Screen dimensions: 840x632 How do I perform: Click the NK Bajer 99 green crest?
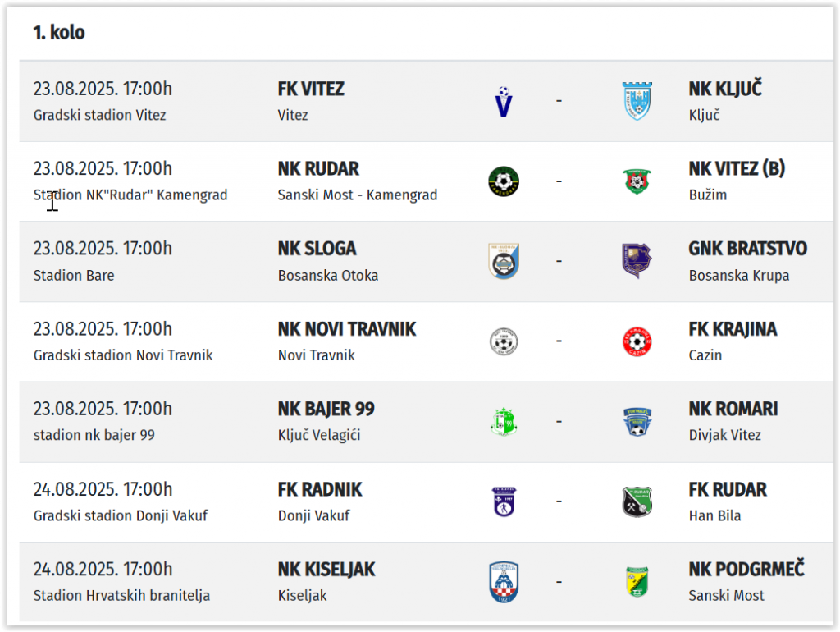(x=504, y=421)
